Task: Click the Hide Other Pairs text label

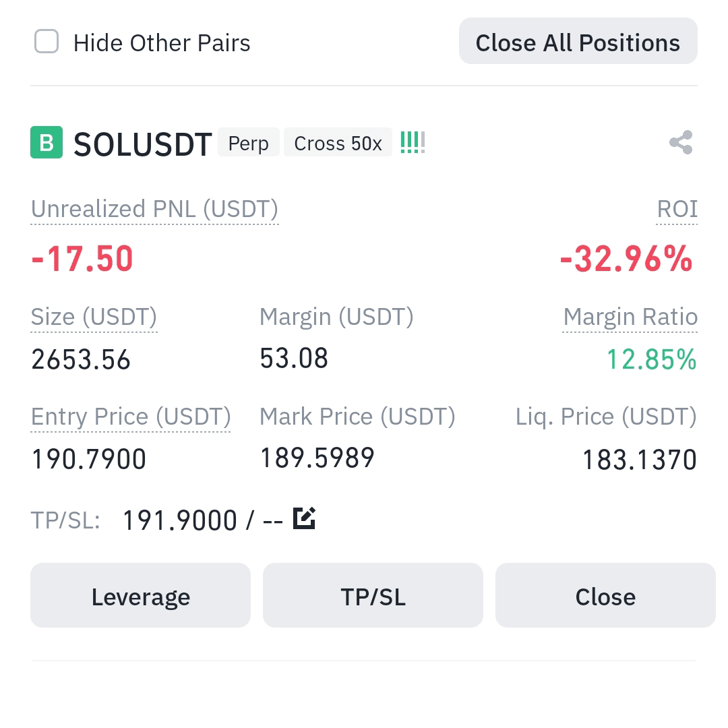Action: [162, 42]
